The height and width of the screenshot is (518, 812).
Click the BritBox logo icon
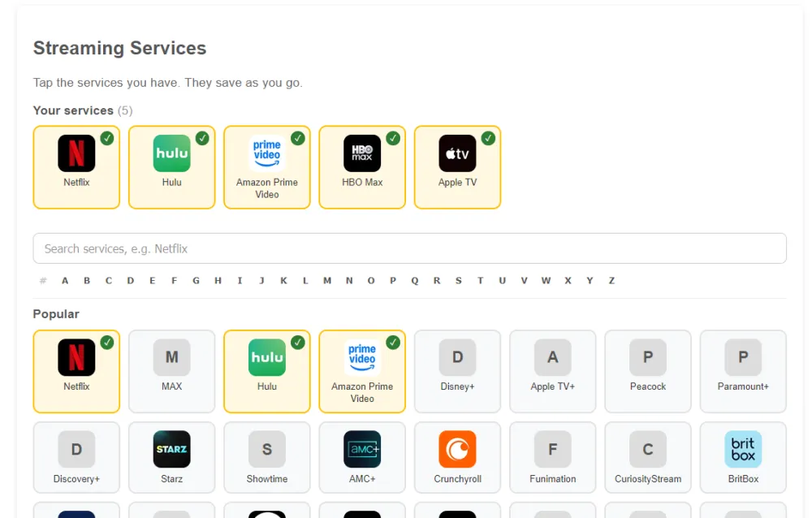[744, 449]
